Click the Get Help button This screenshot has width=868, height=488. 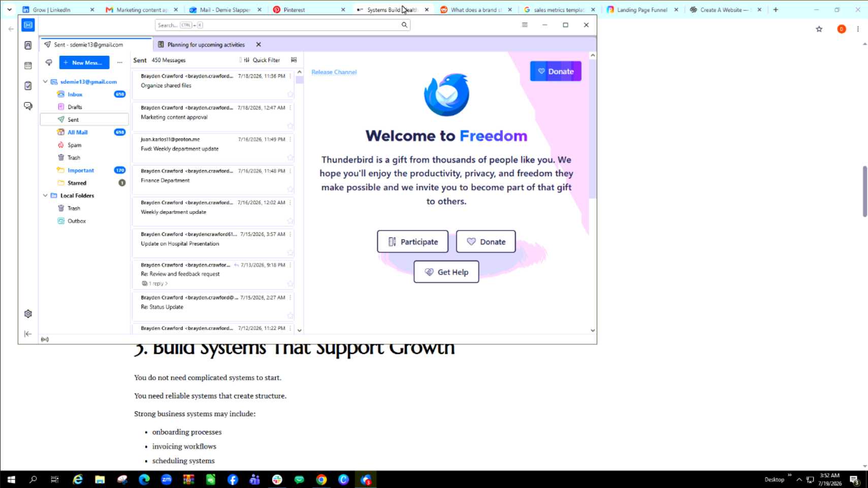click(446, 272)
